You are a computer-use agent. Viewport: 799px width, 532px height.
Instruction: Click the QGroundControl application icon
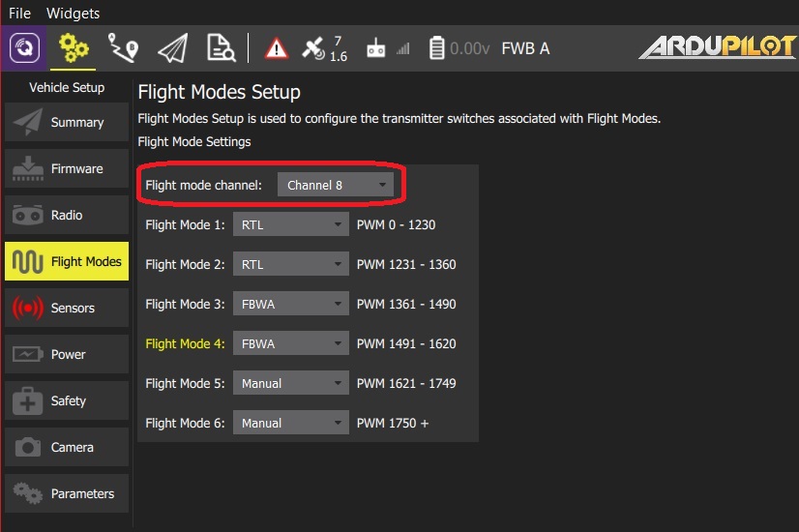click(x=23, y=48)
